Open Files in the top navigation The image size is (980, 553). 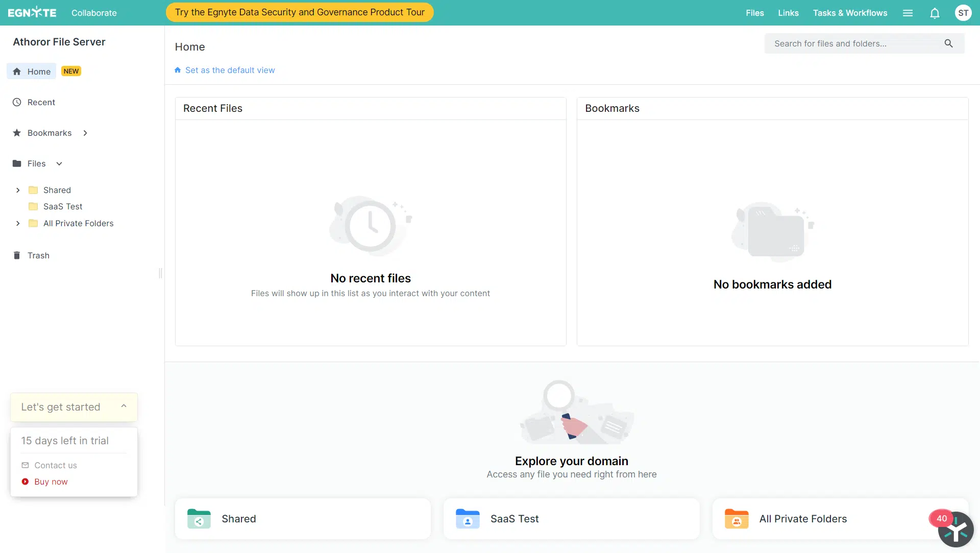pyautogui.click(x=754, y=13)
